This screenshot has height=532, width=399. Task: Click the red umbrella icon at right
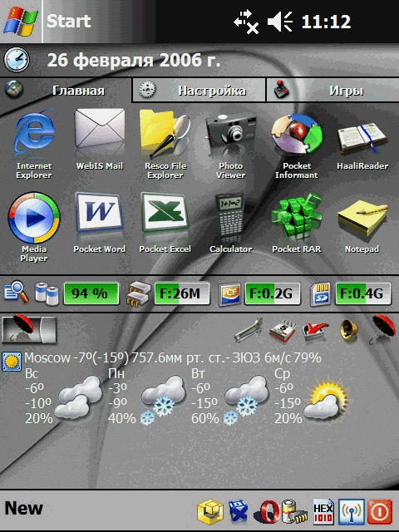click(382, 329)
